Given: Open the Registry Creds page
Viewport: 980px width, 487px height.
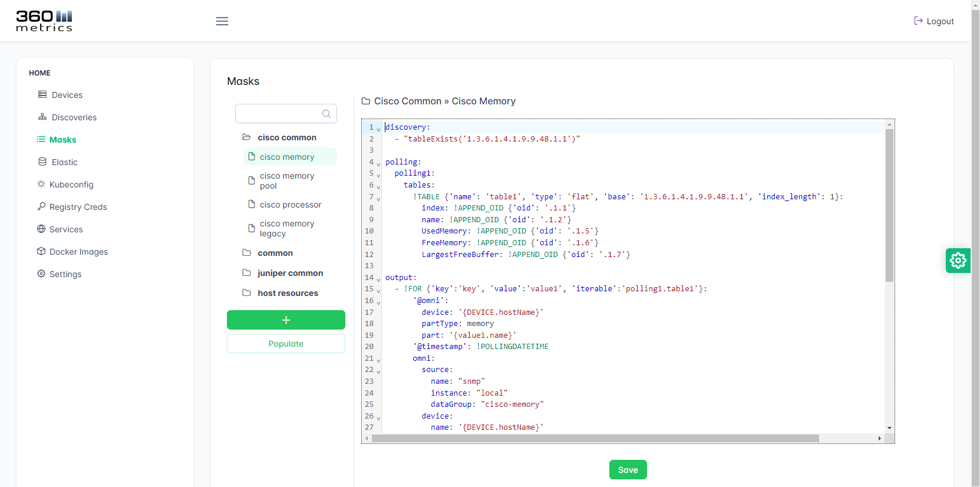Looking at the screenshot, I should pyautogui.click(x=78, y=207).
